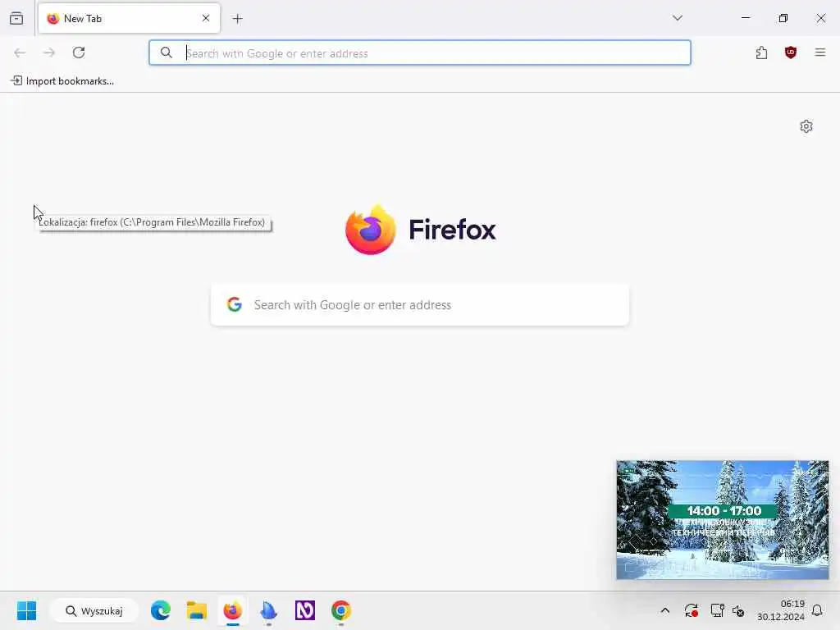The height and width of the screenshot is (630, 840).
Task: Open the Wyszukaj taskbar search
Action: click(94, 610)
